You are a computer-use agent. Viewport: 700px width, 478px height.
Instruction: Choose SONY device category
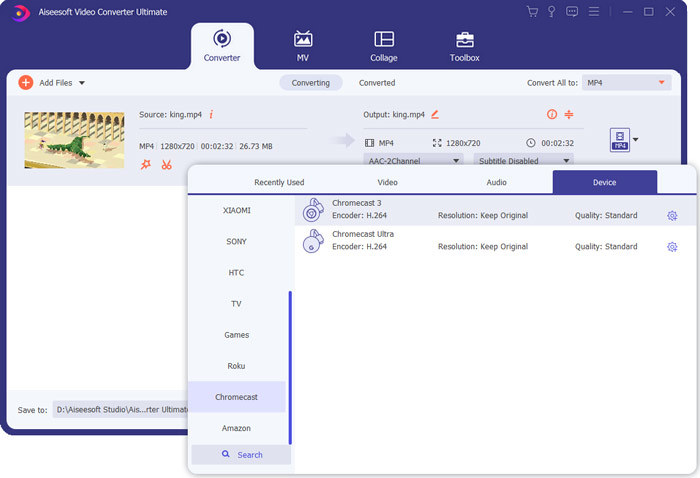tap(237, 241)
